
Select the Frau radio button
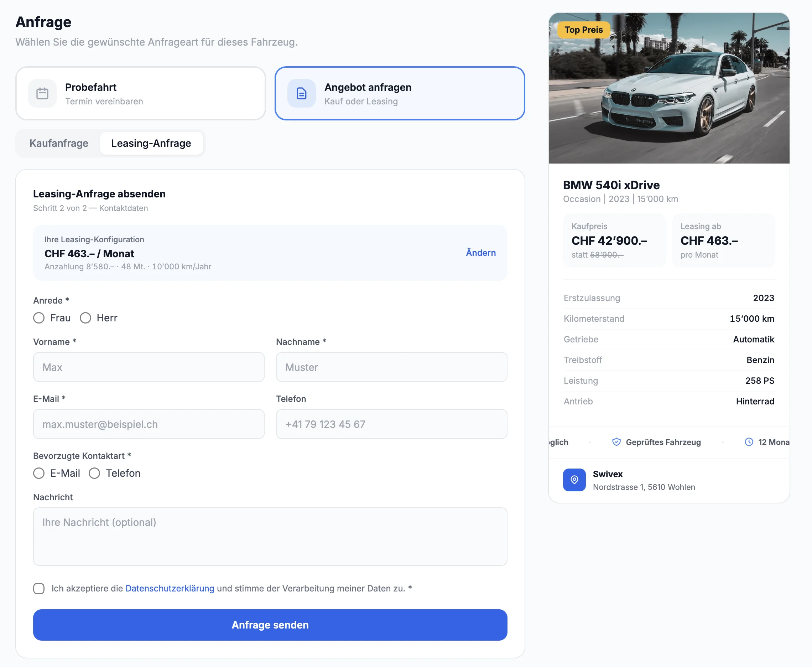(x=39, y=318)
